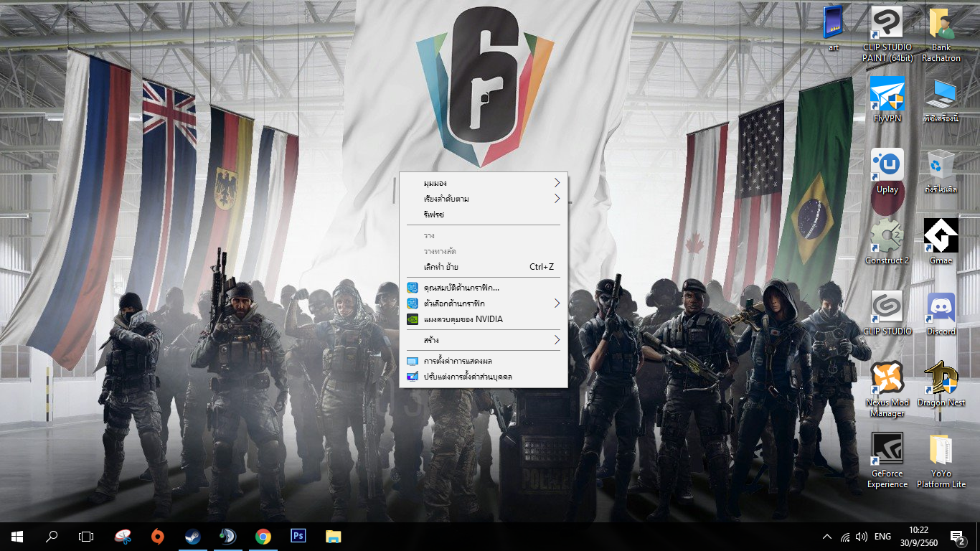Switch to Steam on the taskbar
980x551 pixels.
click(x=193, y=537)
